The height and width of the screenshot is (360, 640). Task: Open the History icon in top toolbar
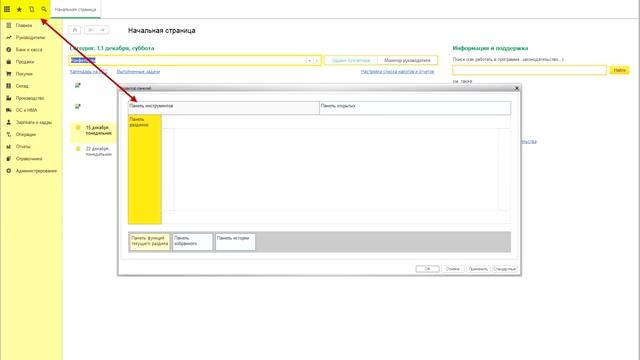31,9
